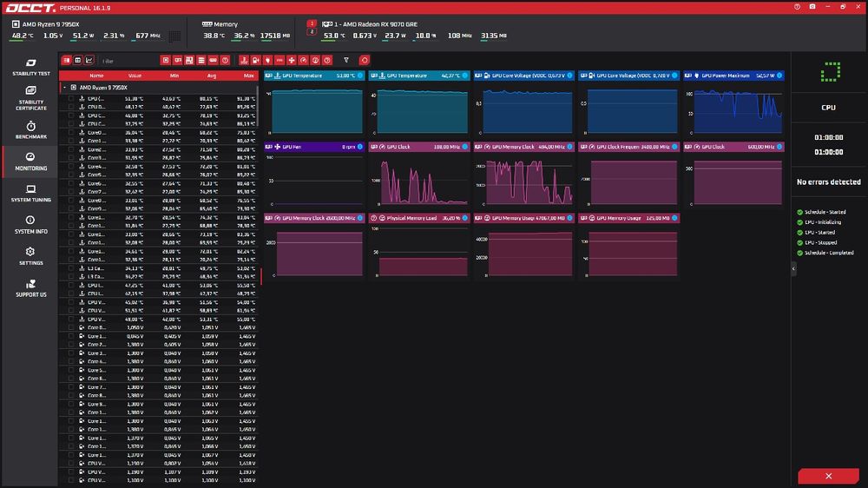Click the sensor filter text field

coord(128,61)
